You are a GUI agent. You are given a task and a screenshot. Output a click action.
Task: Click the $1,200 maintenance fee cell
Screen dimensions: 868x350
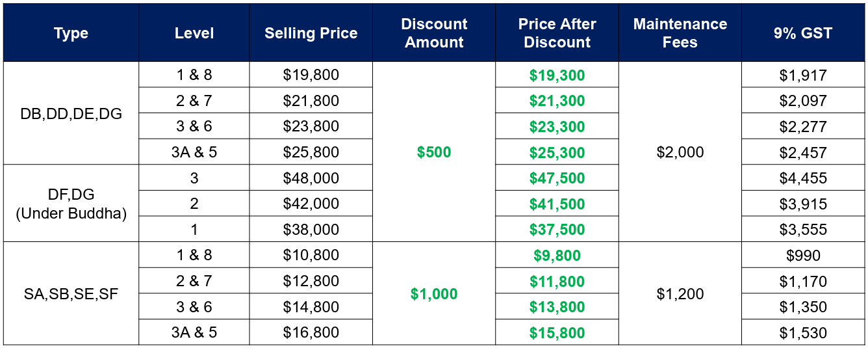pos(680,293)
